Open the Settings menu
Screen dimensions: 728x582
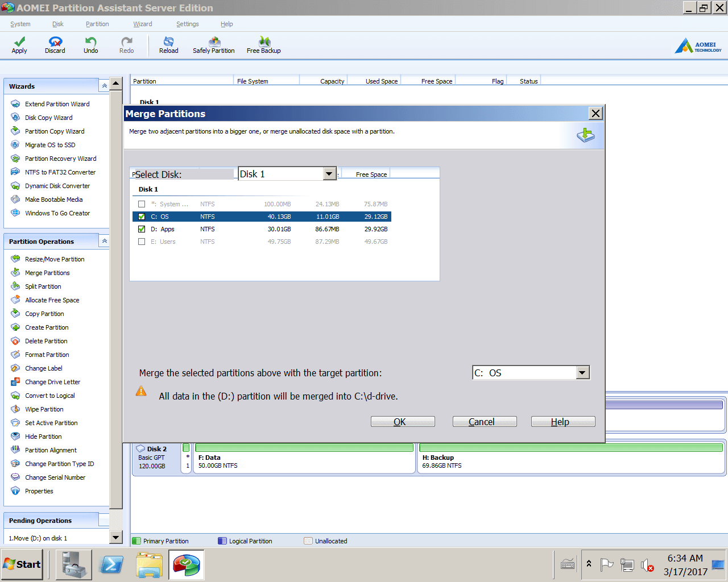(187, 24)
